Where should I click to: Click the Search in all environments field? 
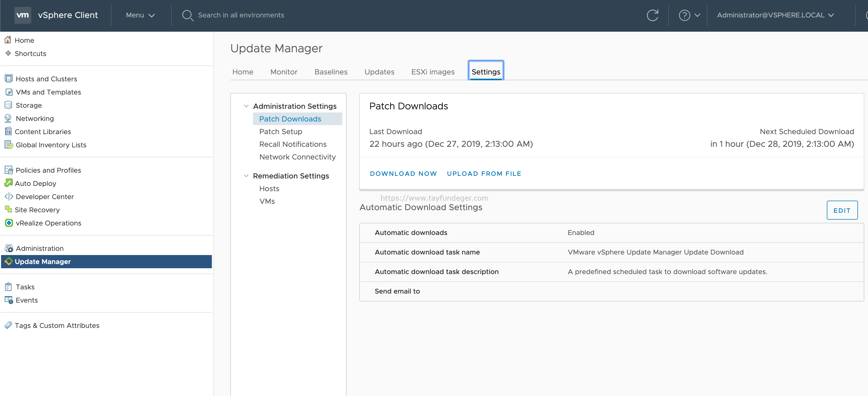tap(241, 15)
